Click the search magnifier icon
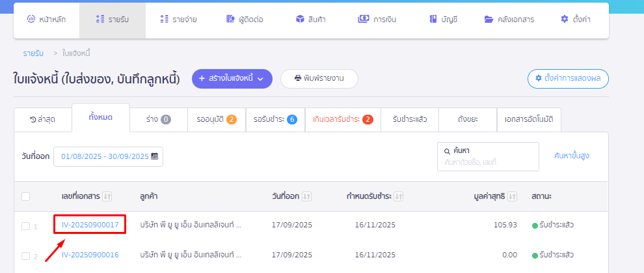Screen dimensions: 644x273 point(447,151)
